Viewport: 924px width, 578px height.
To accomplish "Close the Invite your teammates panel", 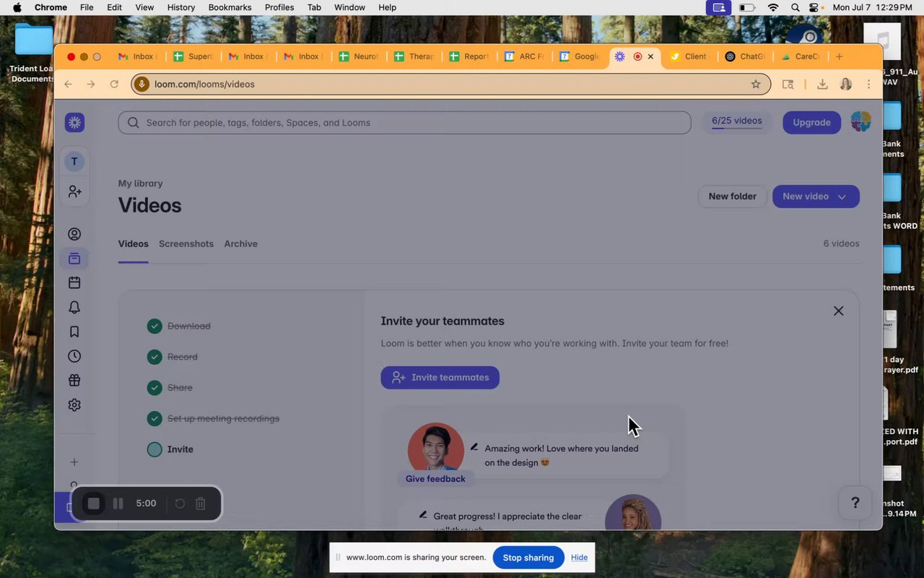I will point(838,311).
